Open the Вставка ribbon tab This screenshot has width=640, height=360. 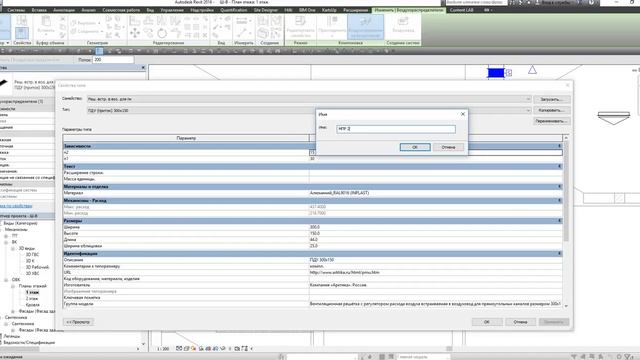click(x=39, y=10)
